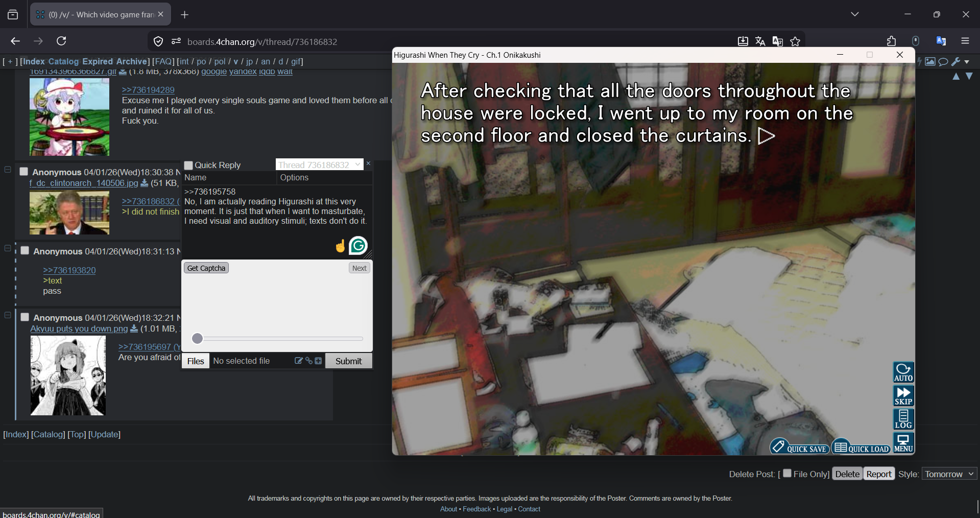Click the Name field in Quick Reply
Screen dimensions: 980x518
coord(229,178)
